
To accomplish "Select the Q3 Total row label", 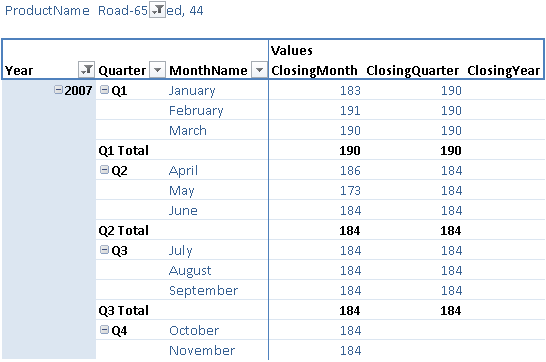I will (x=124, y=310).
